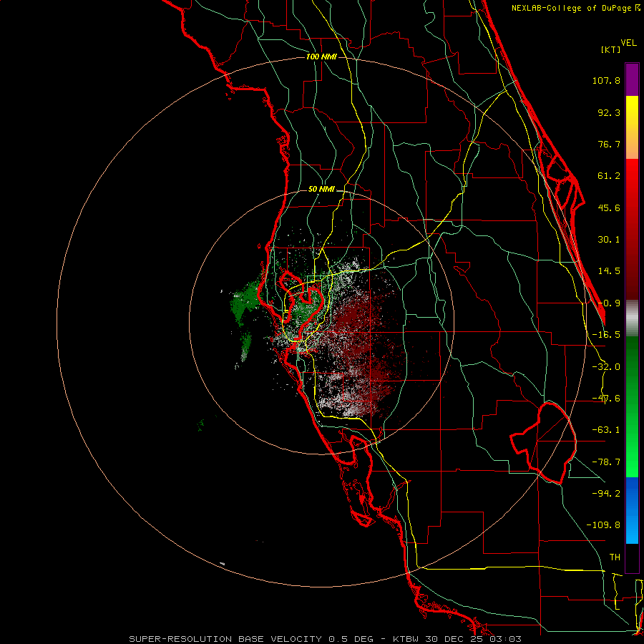Select the -16.5 velocity scale value
This screenshot has height=644, width=644.
(606, 335)
